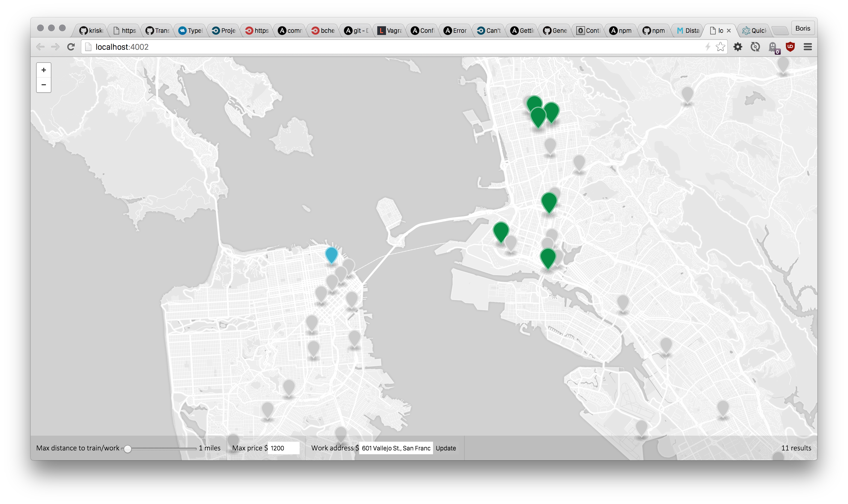The height and width of the screenshot is (504, 848).
Task: Click the Work address text field
Action: coord(396,448)
